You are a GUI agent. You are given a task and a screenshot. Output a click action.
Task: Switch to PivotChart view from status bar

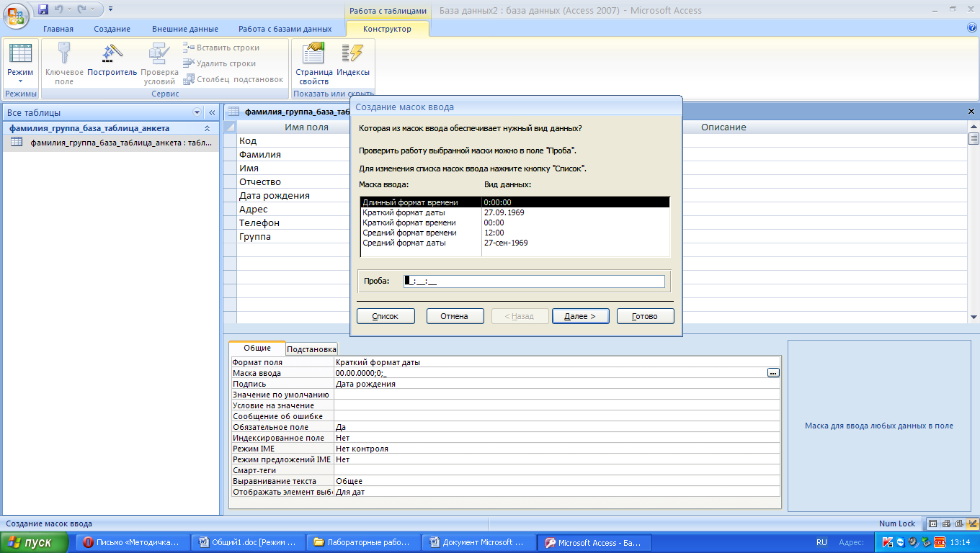point(958,523)
